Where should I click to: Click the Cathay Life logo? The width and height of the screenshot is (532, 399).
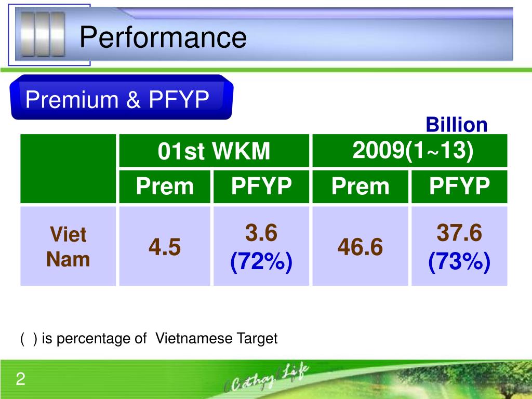coord(267,378)
